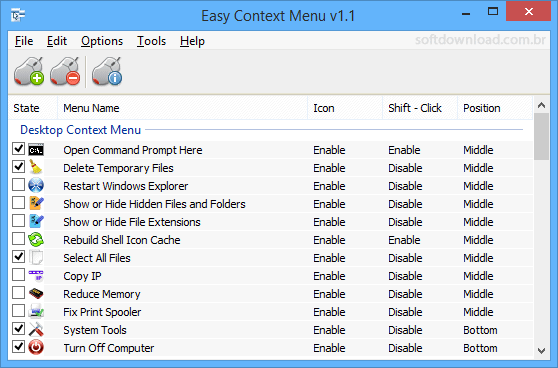The height and width of the screenshot is (368, 558).
Task: Select the System Tools row name
Action: pos(95,330)
